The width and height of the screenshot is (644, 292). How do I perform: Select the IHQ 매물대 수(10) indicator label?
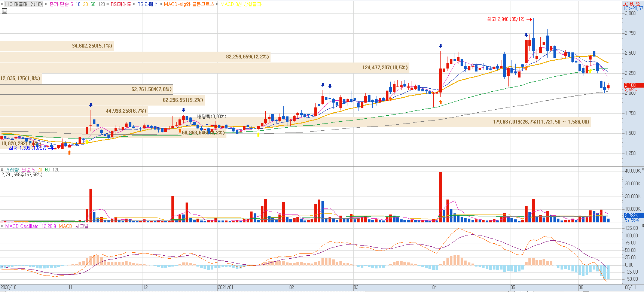tap(24, 4)
